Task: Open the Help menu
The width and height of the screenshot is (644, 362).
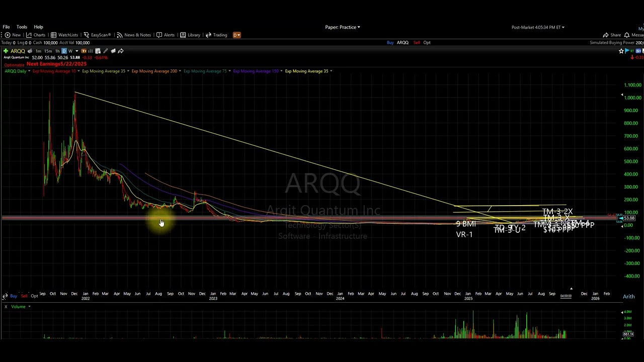Action: click(x=38, y=27)
